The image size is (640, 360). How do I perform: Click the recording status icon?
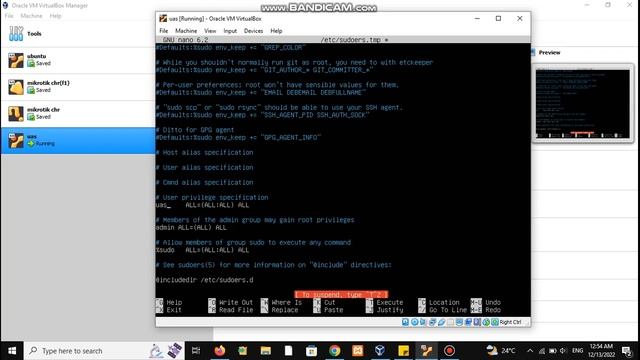[x=468, y=322]
